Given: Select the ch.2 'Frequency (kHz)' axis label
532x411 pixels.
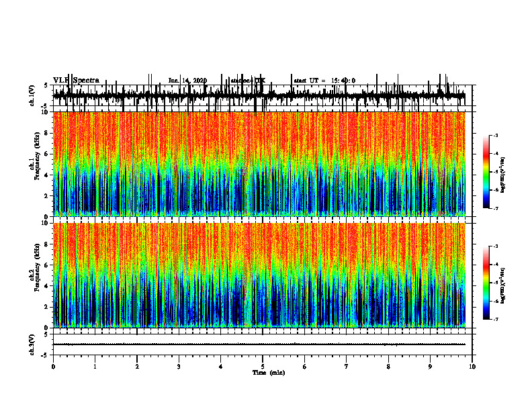Looking at the screenshot, I should pyautogui.click(x=37, y=267).
